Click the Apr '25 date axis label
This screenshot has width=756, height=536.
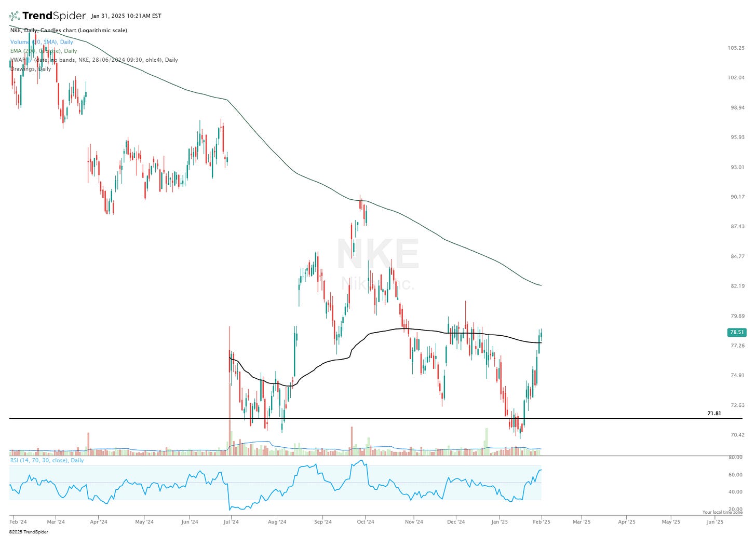click(x=627, y=522)
